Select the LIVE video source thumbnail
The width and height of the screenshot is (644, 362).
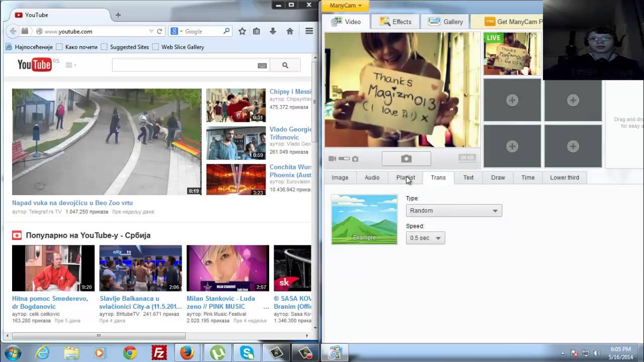pos(512,54)
